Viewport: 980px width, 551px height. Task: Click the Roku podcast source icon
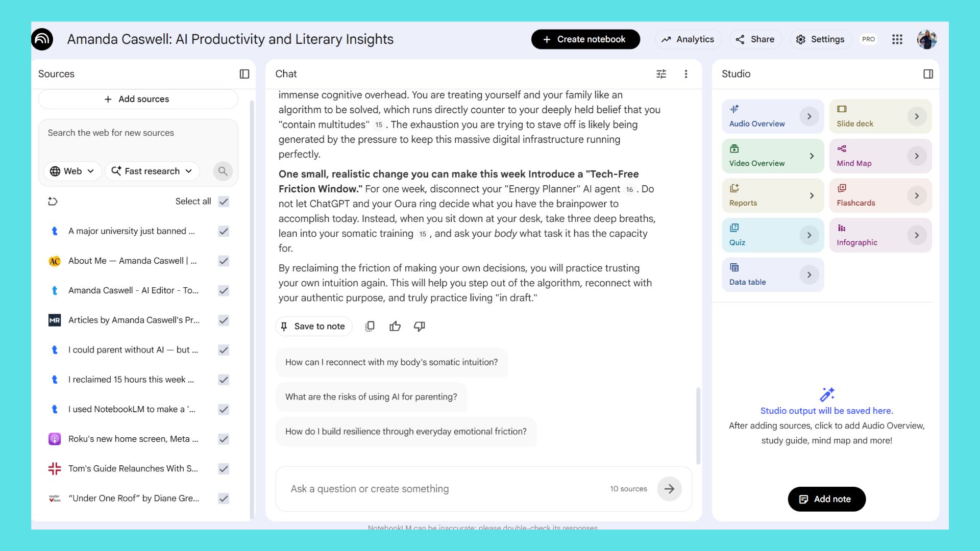click(55, 439)
